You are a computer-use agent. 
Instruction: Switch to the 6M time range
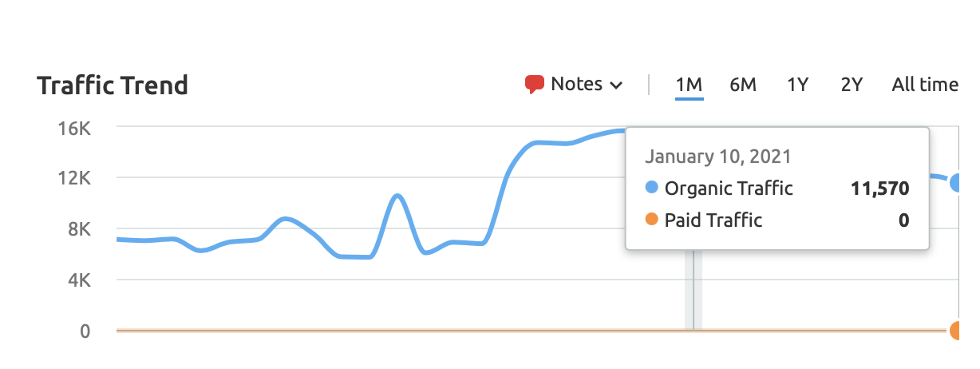pos(742,85)
